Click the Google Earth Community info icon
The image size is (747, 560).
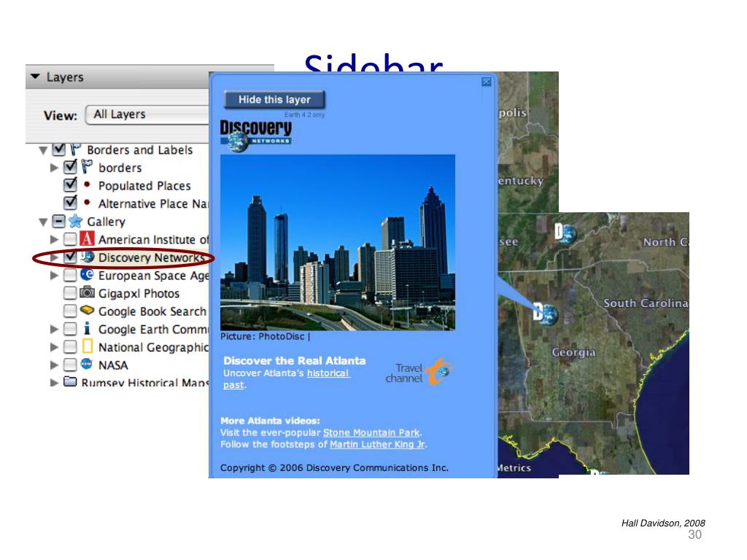(x=87, y=328)
